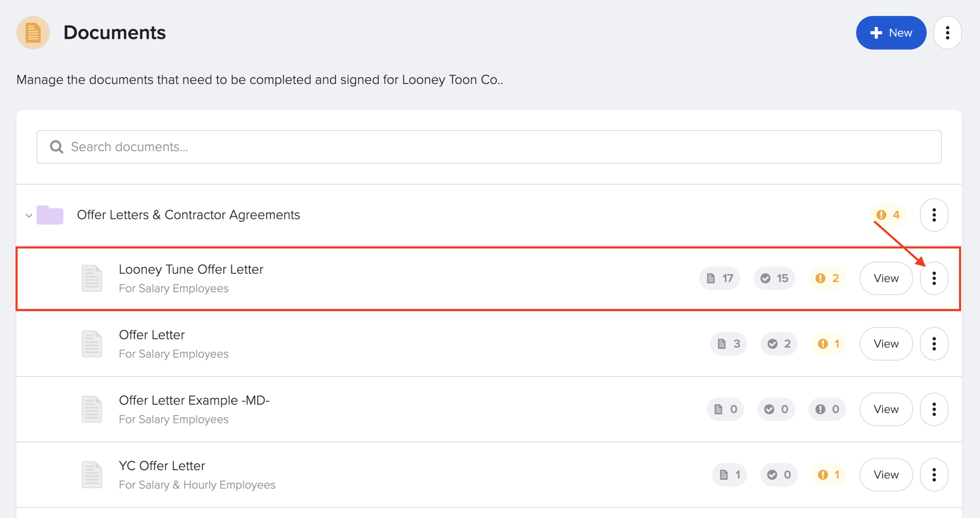Open the search magnifier icon

(x=56, y=146)
